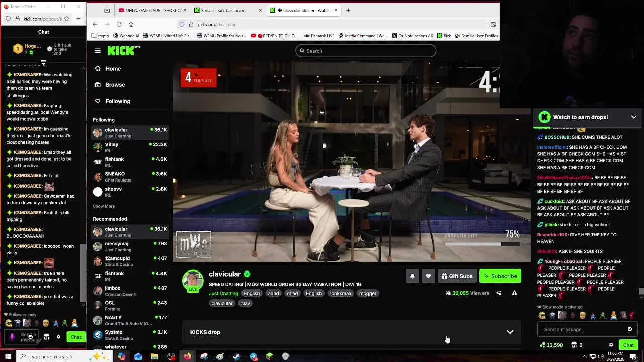Open Firefox from the taskbar

pos(187,356)
